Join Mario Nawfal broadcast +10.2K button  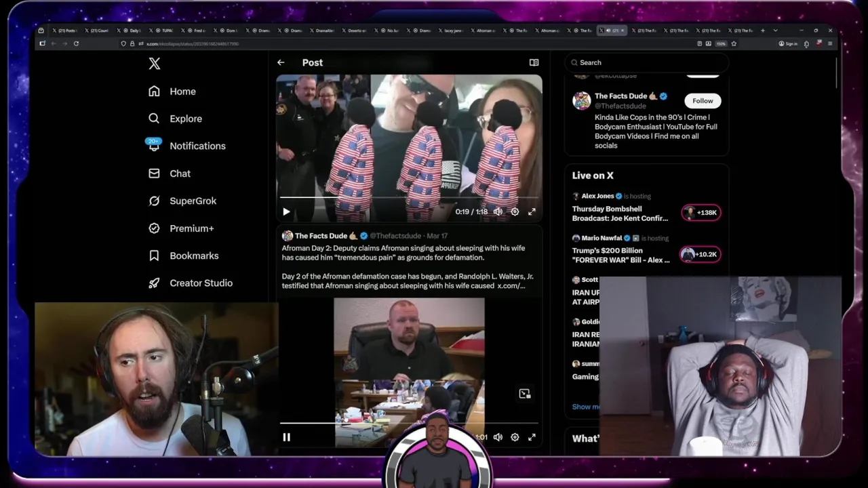click(701, 255)
